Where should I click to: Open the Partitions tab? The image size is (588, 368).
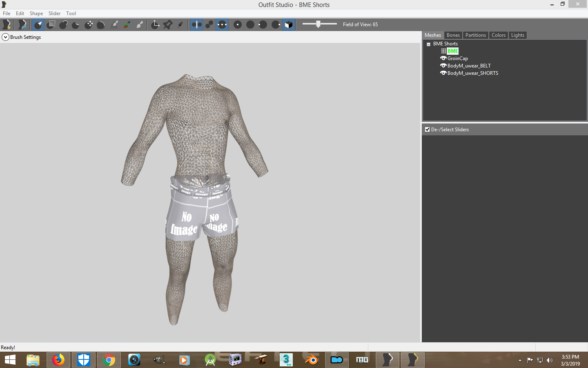click(x=475, y=35)
